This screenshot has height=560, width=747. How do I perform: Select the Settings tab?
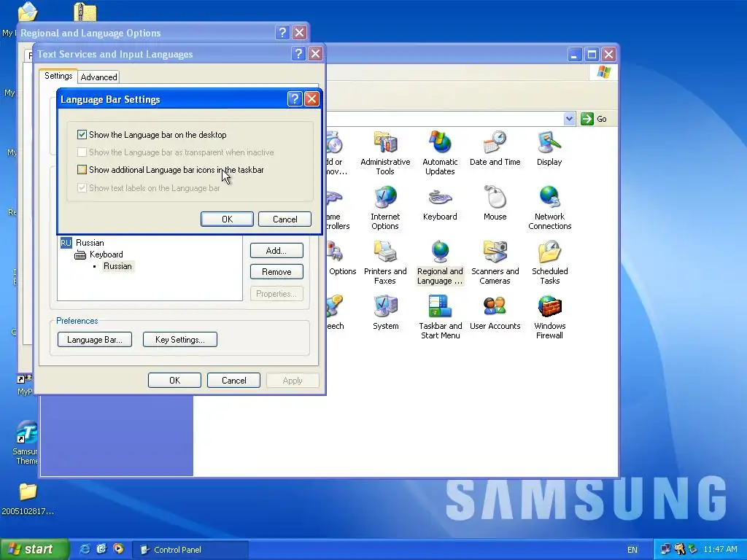point(58,76)
